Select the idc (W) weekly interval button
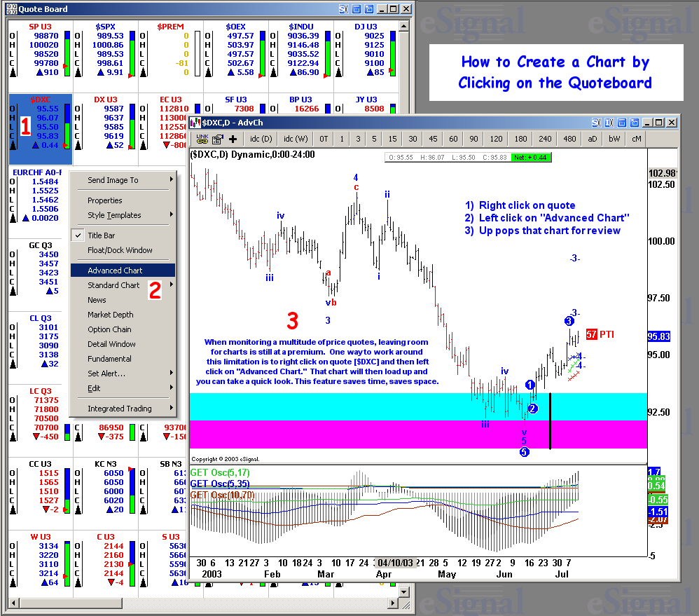 296,139
